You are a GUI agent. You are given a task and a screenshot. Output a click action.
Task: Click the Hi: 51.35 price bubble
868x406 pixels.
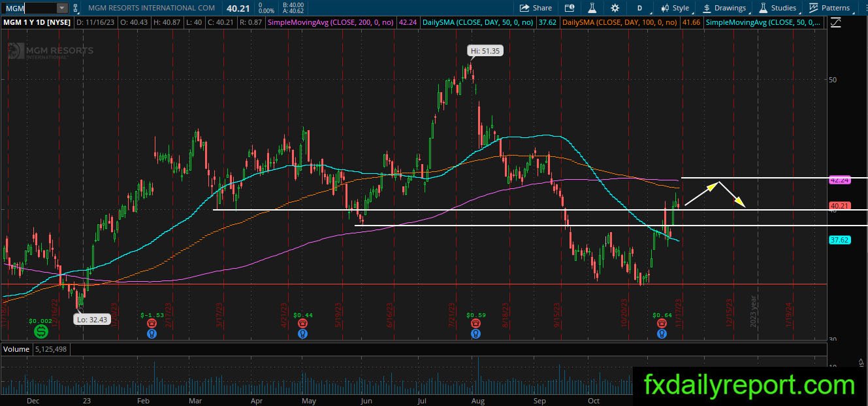486,50
